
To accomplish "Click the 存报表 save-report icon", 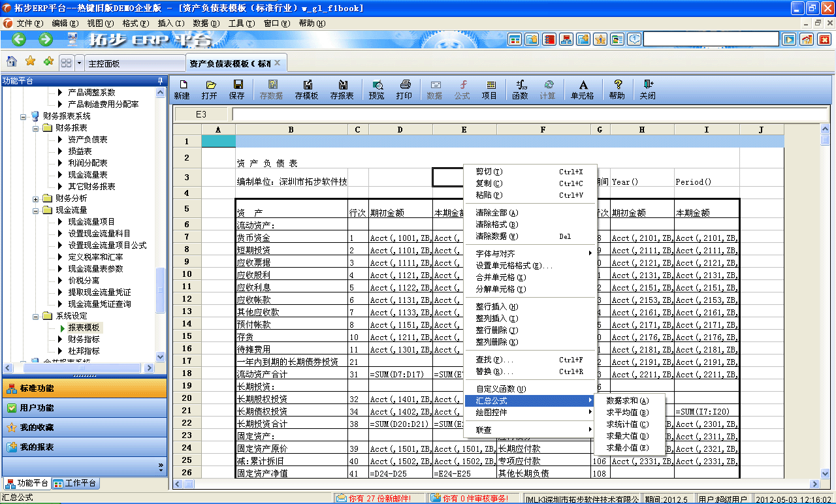I will [342, 89].
